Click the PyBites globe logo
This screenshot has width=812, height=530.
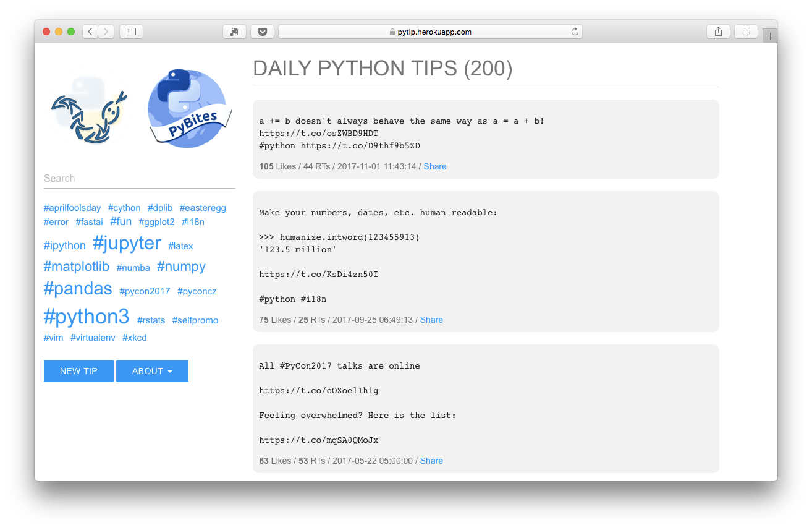pos(189,109)
